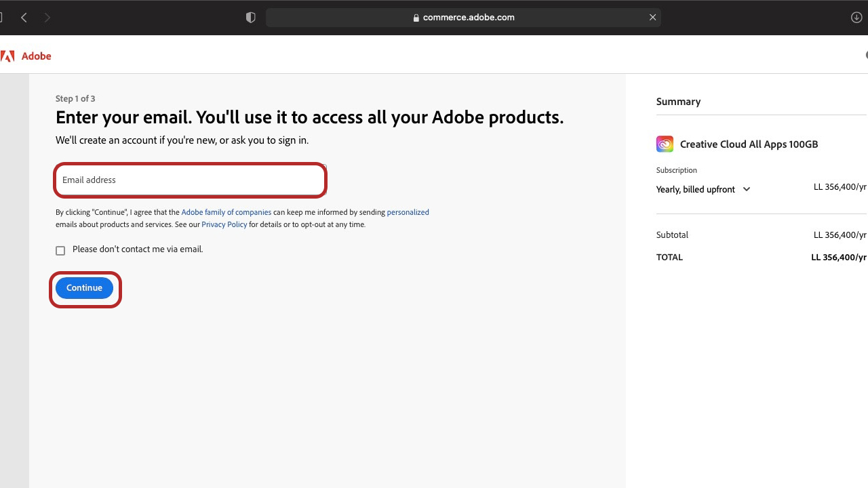Click the browser forward arrow
The width and height of the screenshot is (868, 488).
tap(47, 18)
